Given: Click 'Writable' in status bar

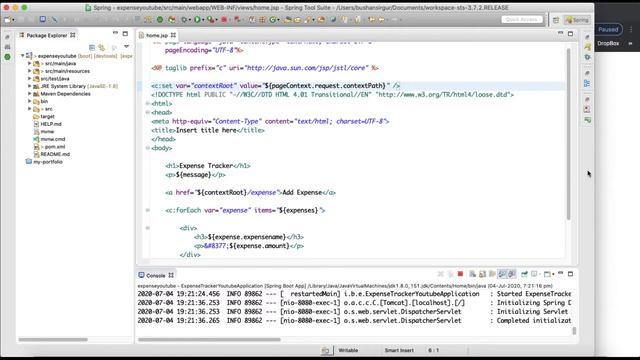Looking at the screenshot, I should pyautogui.click(x=348, y=350).
